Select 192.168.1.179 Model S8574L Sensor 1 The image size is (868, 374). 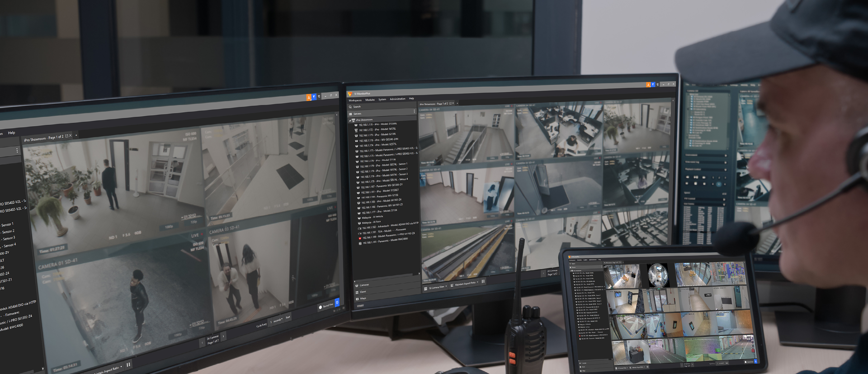[382, 166]
